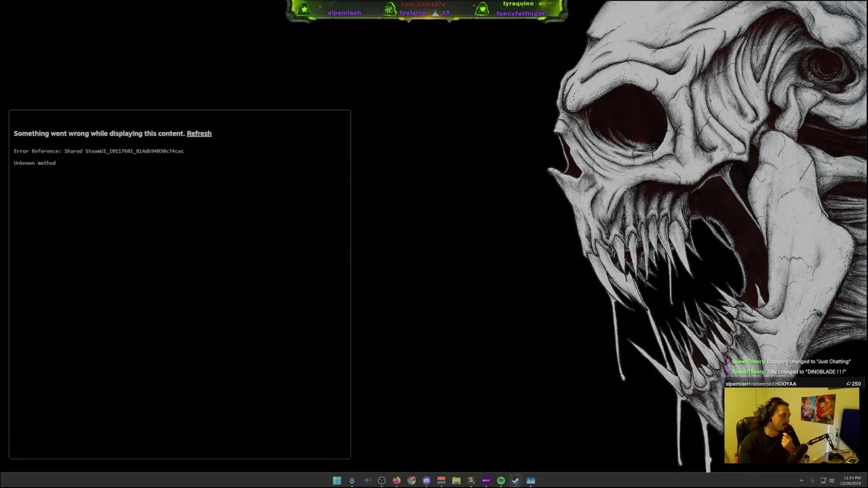Open the network tray icon
The height and width of the screenshot is (488, 868).
point(823,481)
